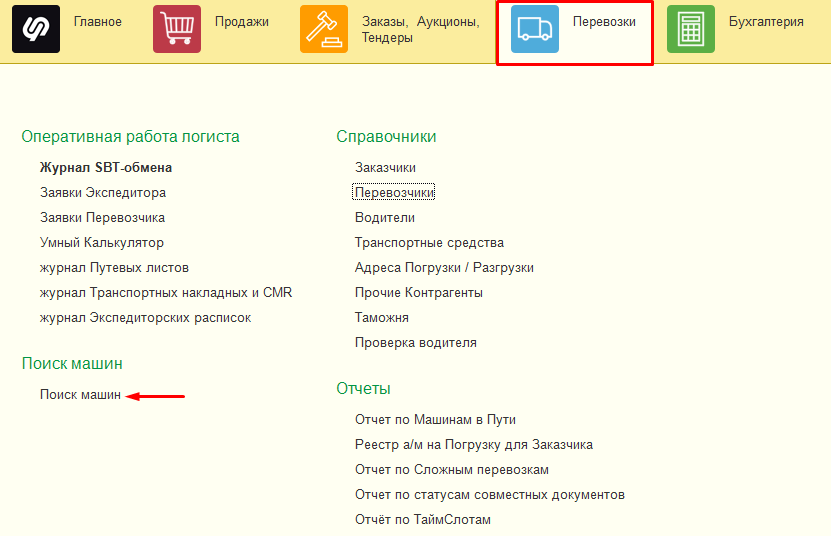Viewport: 831px width, 536px height.
Task: Launch Умный Калькулятор
Action: [x=102, y=242]
